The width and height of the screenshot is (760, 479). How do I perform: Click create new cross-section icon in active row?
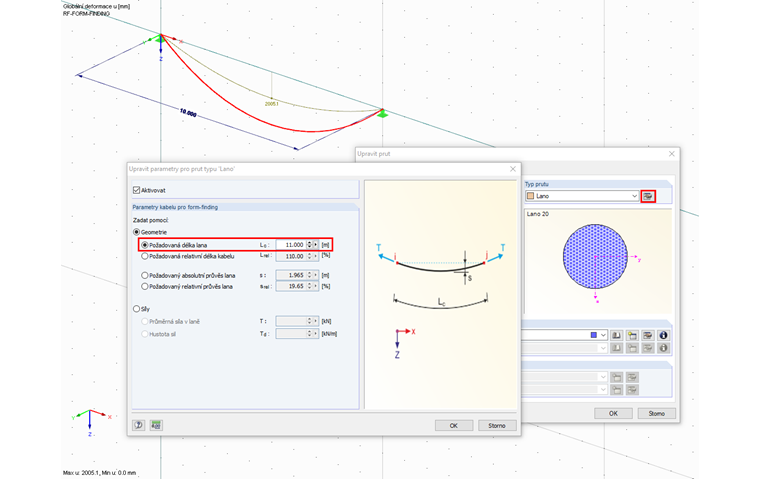pos(632,335)
